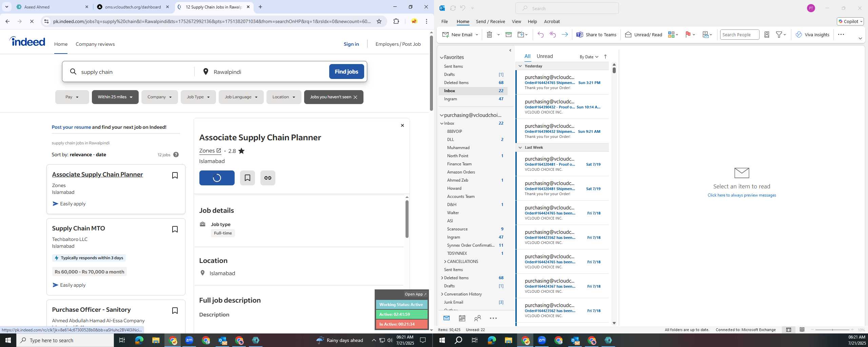Close the job details pane
This screenshot has height=347, width=868.
tap(402, 125)
